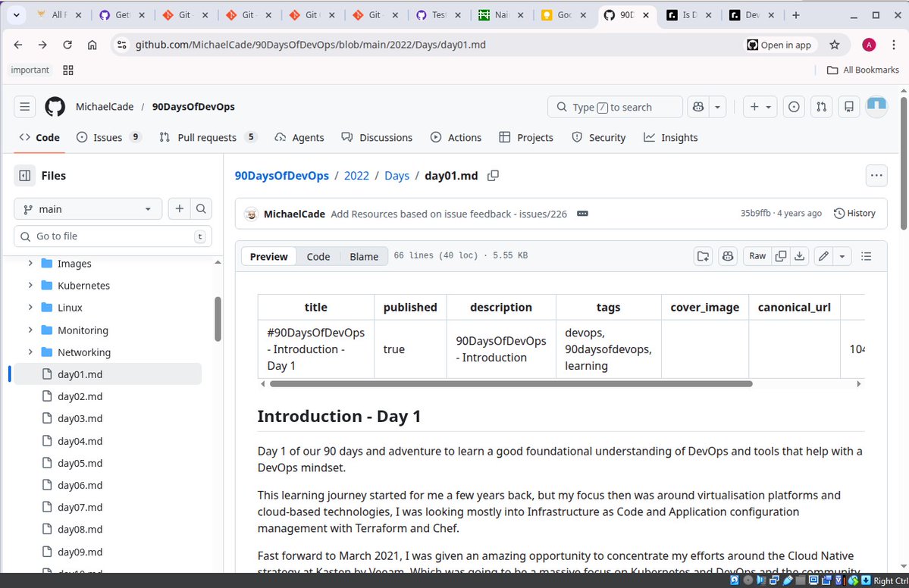Show the document outline
909x588 pixels.
866,256
